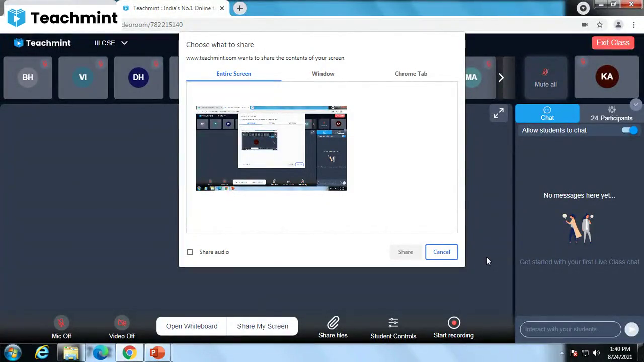
Task: Click the Share button in dialog
Action: pyautogui.click(x=406, y=252)
